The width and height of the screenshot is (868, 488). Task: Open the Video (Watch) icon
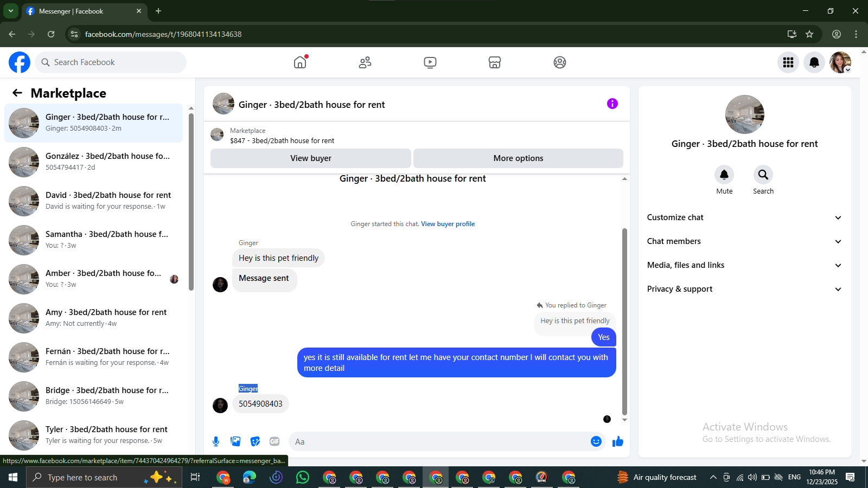pyautogui.click(x=430, y=62)
